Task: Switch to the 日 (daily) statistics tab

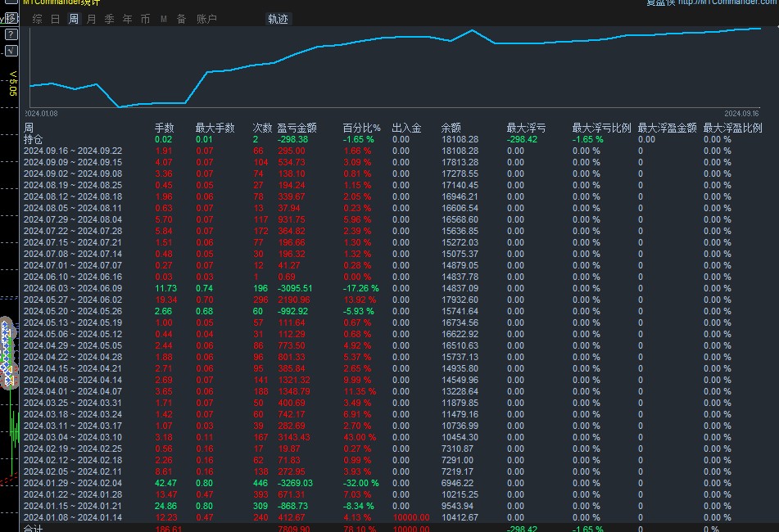Action: tap(56, 19)
